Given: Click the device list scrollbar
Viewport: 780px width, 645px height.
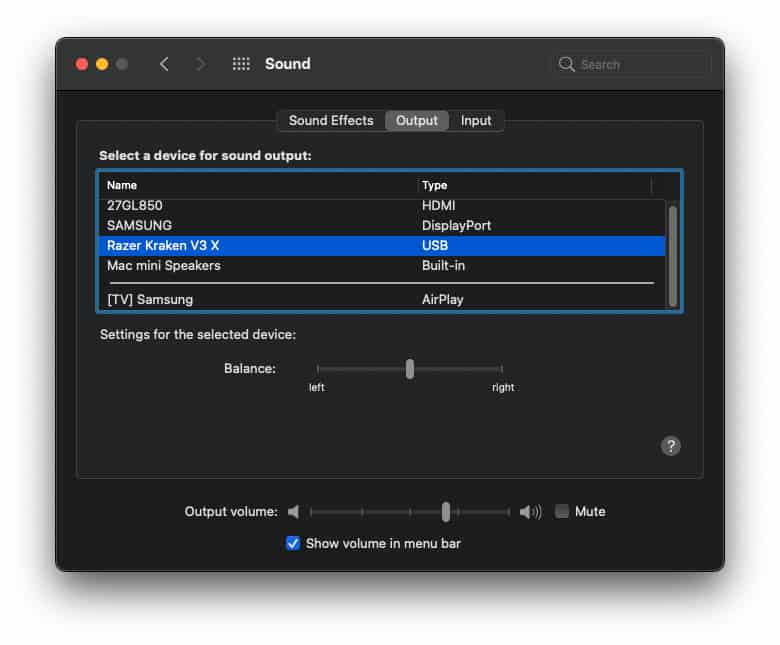Looking at the screenshot, I should [x=673, y=256].
